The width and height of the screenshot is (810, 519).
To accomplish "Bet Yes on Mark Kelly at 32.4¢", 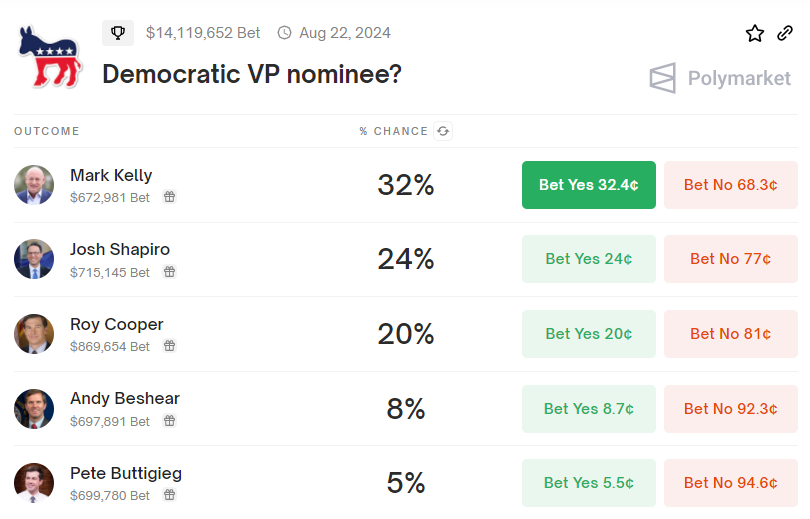I will [x=588, y=185].
